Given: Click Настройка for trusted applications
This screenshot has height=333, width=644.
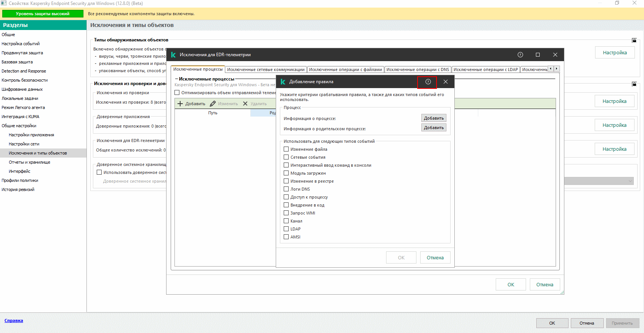Looking at the screenshot, I should coord(614,125).
